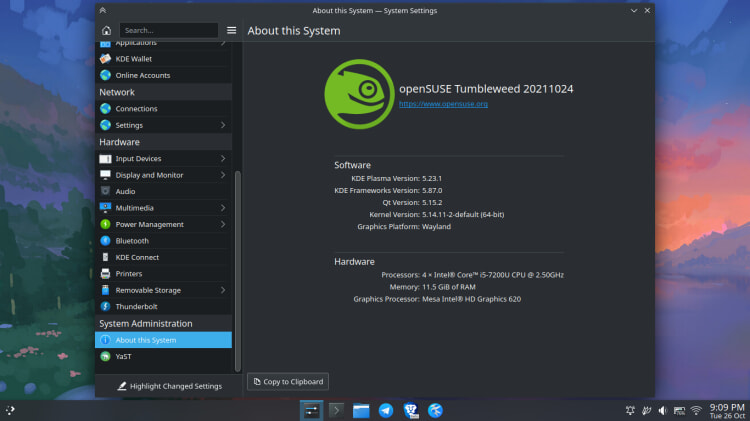This screenshot has height=421, width=750.
Task: Expand the Power Management chevron
Action: [x=223, y=224]
